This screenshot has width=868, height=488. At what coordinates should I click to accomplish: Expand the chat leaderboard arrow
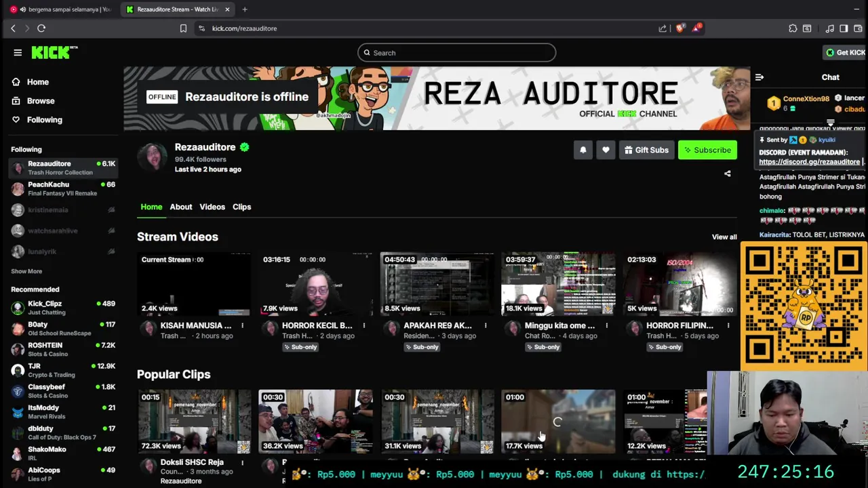tap(830, 123)
